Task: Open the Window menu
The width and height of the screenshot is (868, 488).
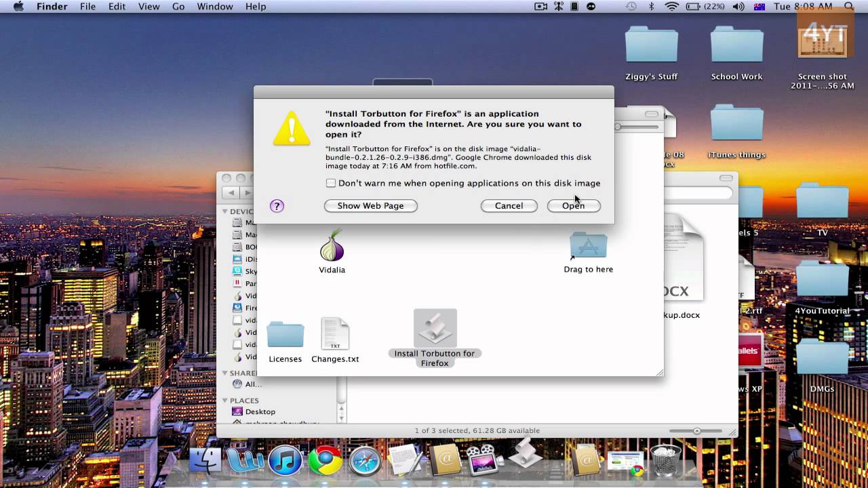Action: coord(214,6)
